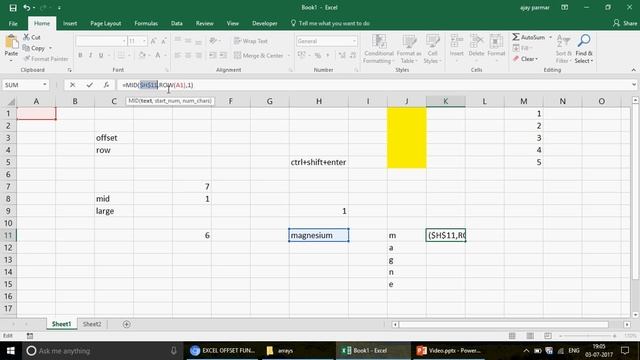Cancel formula entry with X icon
Screen dimensions: 640x360
coord(72,85)
